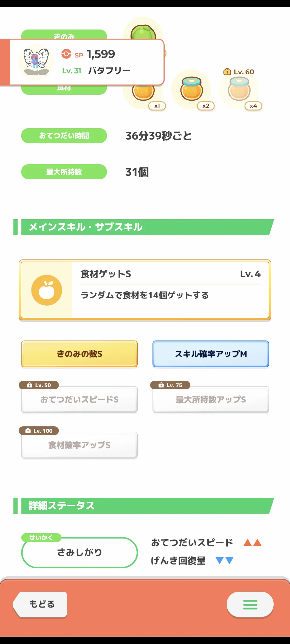This screenshot has height=644, width=290.
Task: Tap the red SP Poké Ball icon
Action: 66,54
